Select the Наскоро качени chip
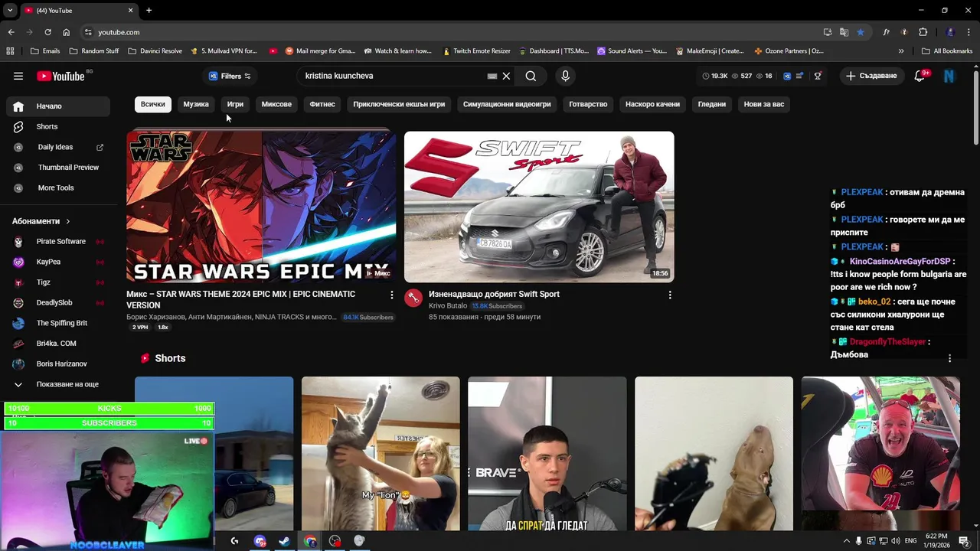980x551 pixels. [652, 104]
